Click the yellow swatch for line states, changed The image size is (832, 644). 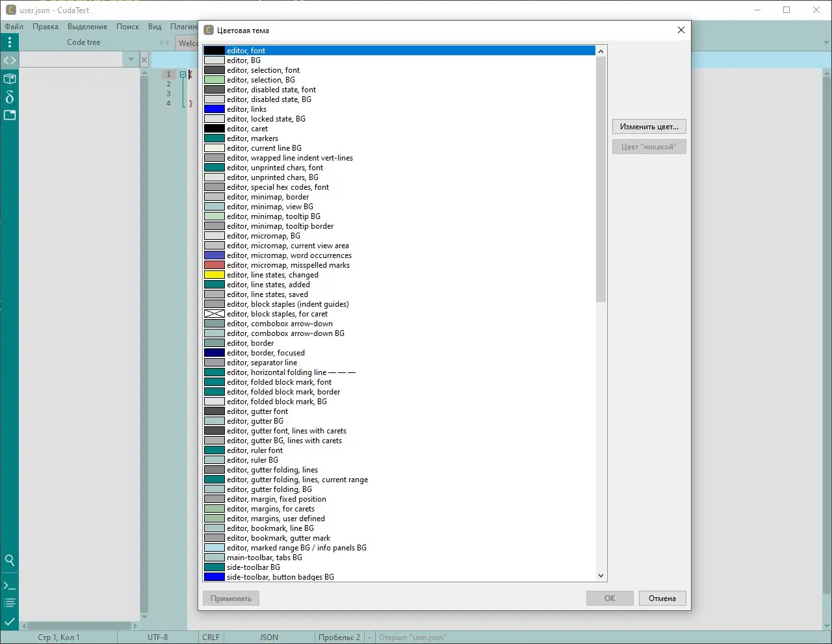click(x=214, y=275)
